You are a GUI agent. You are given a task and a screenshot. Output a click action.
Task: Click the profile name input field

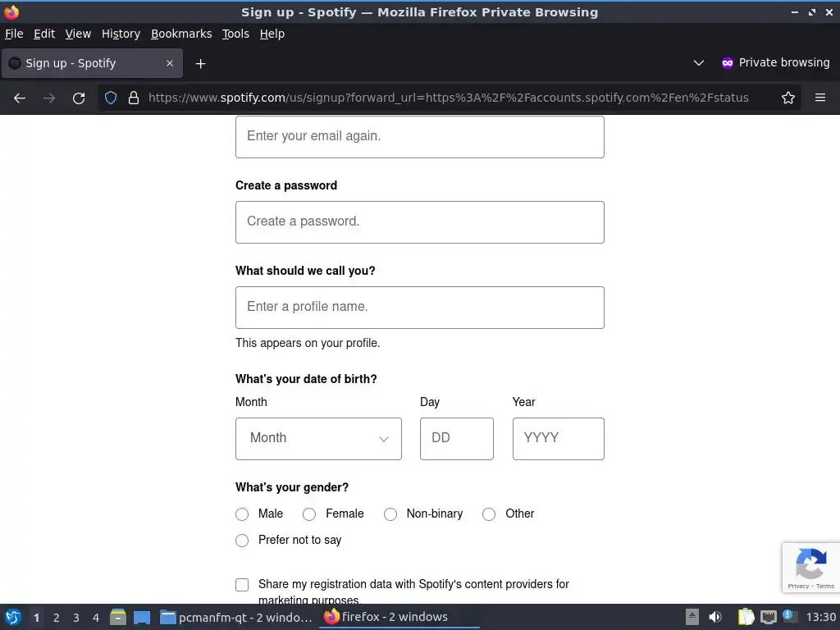[x=420, y=308]
